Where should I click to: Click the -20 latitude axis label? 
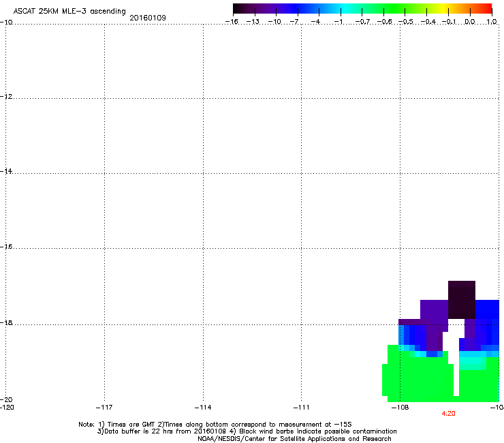(x=6, y=399)
